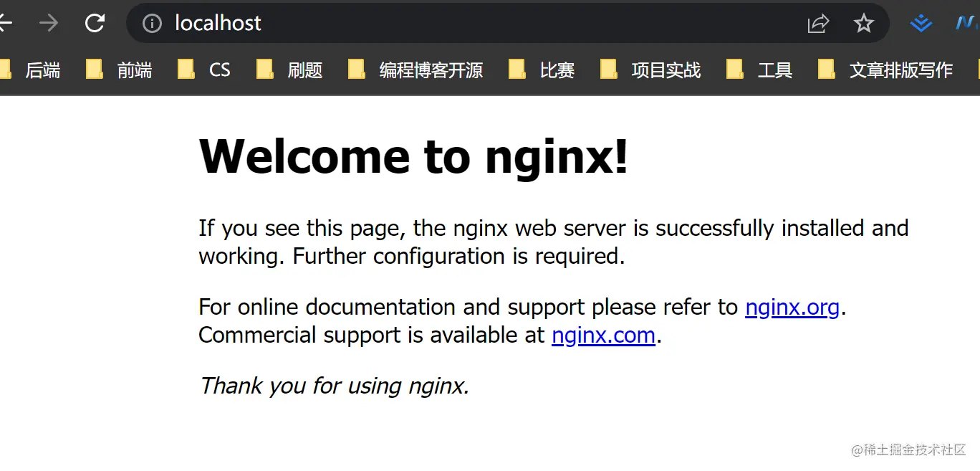Follow the nginx.org link
This screenshot has width=980, height=471.
pyautogui.click(x=792, y=308)
